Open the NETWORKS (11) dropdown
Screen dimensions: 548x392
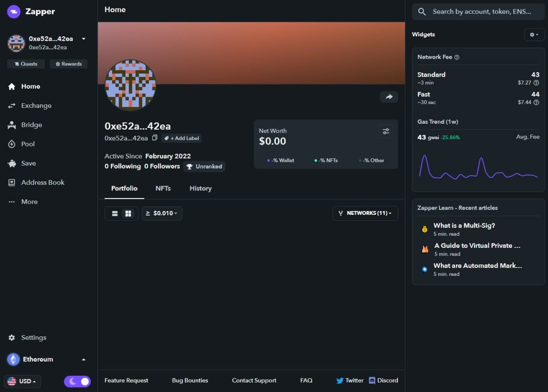(365, 213)
